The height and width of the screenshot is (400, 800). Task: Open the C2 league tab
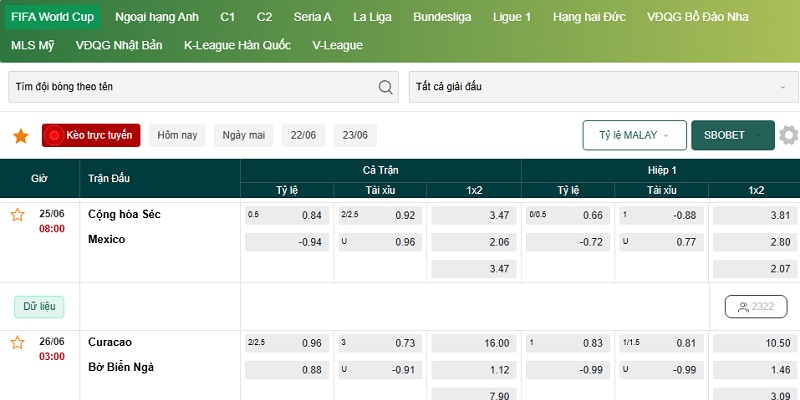(264, 17)
